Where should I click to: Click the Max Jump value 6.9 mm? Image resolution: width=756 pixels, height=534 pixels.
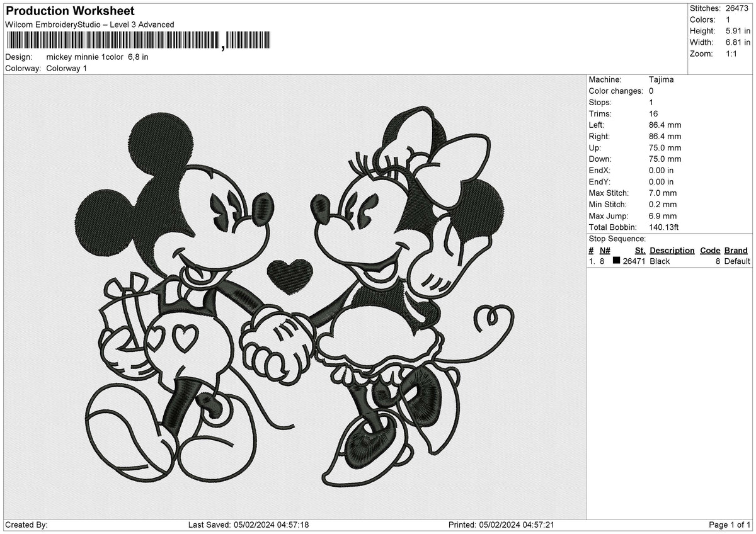663,215
